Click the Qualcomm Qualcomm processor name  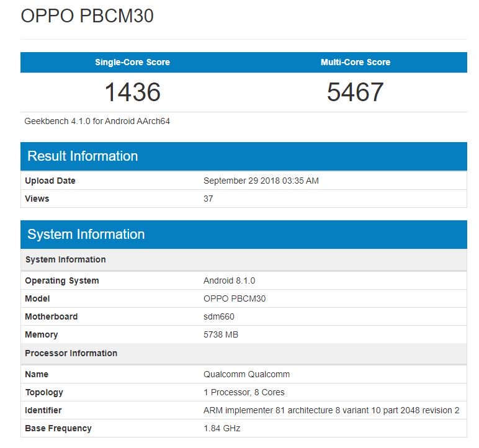click(246, 374)
